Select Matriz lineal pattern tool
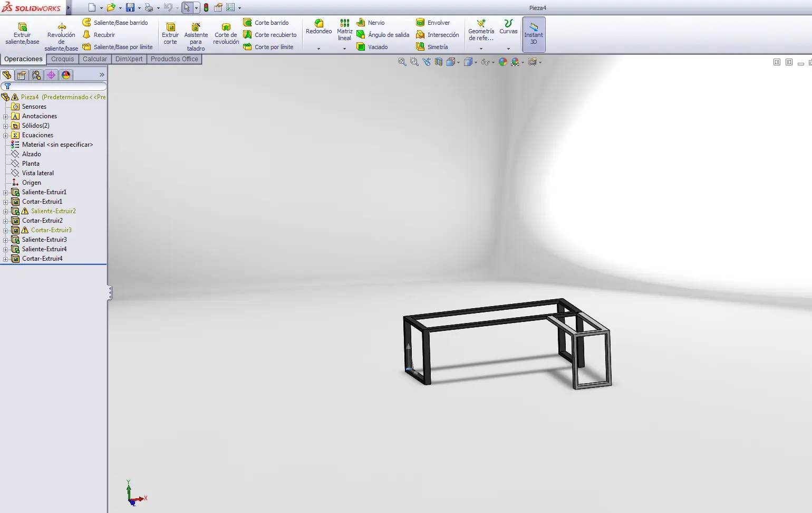 344,30
